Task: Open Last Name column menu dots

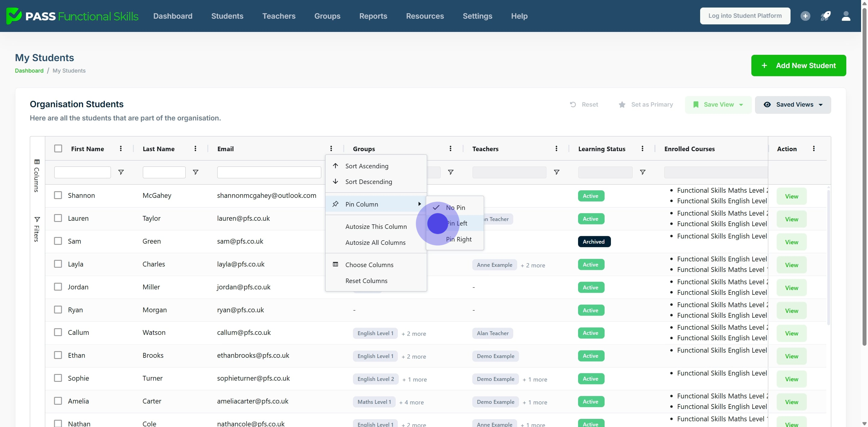Action: coord(195,148)
